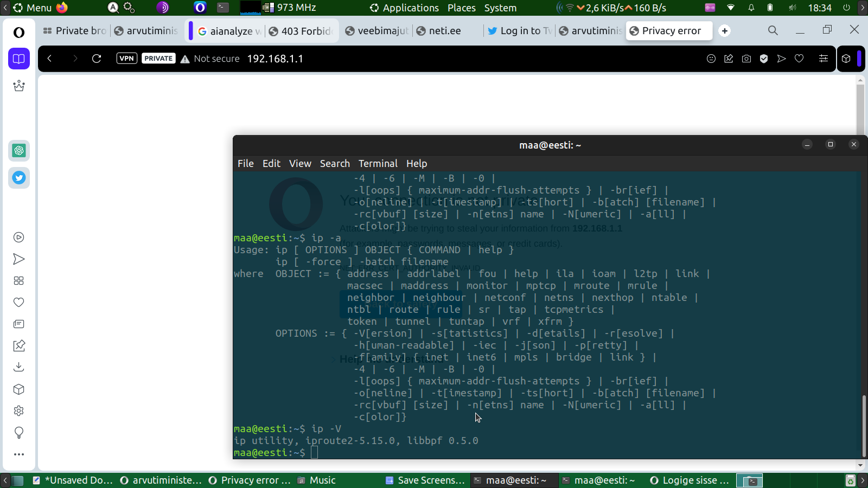Launch Firefox from the top panel
Viewport: 868px width, 488px height.
[x=62, y=8]
